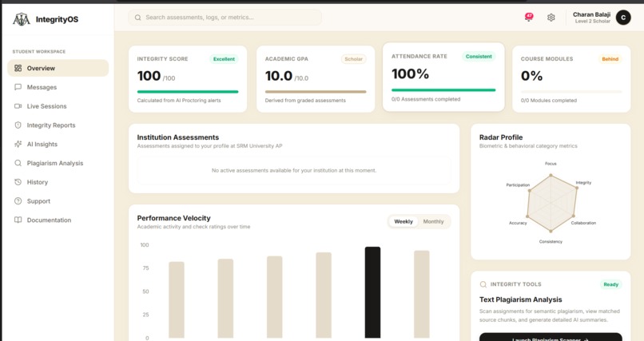Click the Radar Profile heading

point(501,137)
